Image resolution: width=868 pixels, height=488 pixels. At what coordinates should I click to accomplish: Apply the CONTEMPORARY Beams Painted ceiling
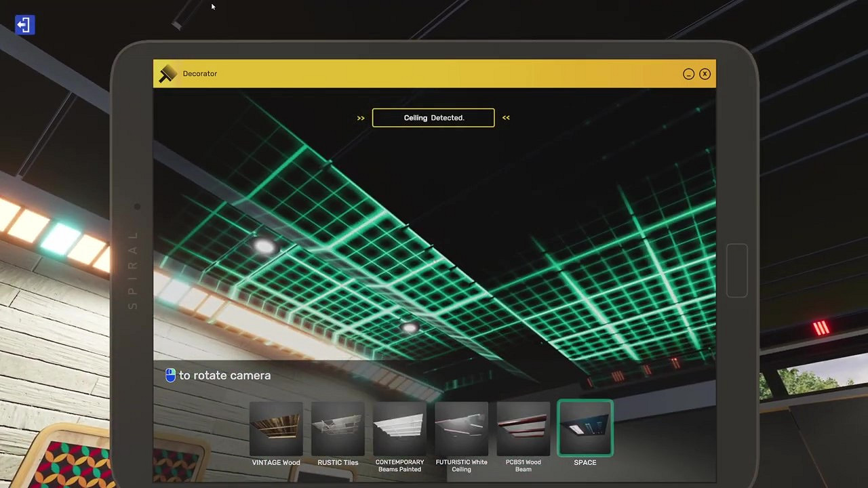399,428
